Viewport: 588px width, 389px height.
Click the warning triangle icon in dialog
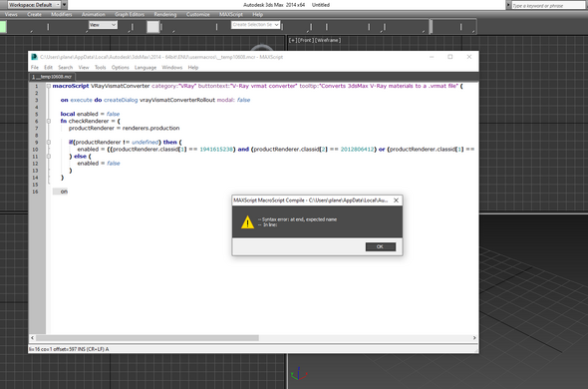[247, 221]
